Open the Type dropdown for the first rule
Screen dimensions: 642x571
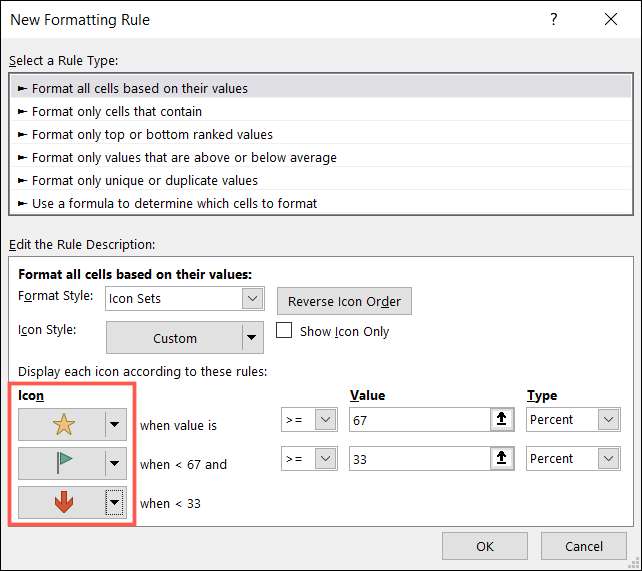coord(608,420)
